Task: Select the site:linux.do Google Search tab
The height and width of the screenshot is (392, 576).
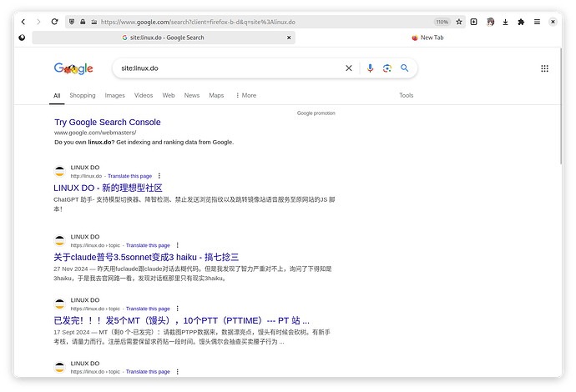Action: [x=164, y=38]
